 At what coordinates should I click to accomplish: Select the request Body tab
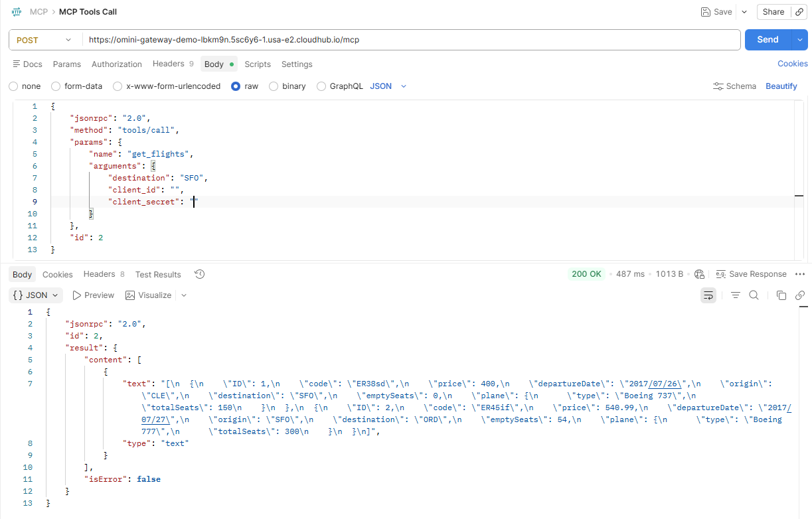tap(220, 64)
